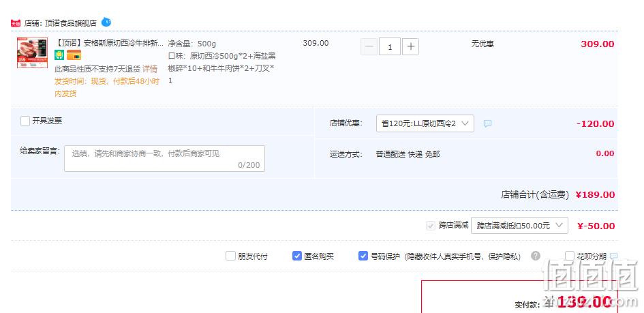
Task: Open Wangwang chat bubble beside store name
Action: pyautogui.click(x=106, y=22)
